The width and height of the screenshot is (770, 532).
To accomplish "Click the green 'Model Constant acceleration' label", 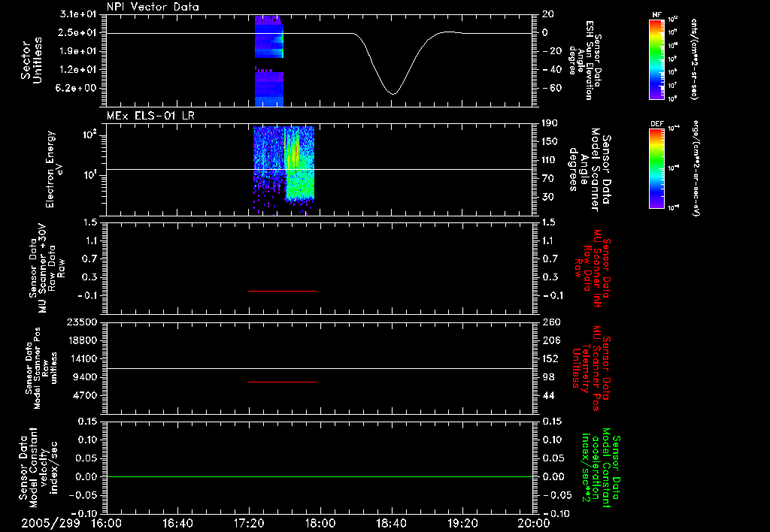I will 601,467.
